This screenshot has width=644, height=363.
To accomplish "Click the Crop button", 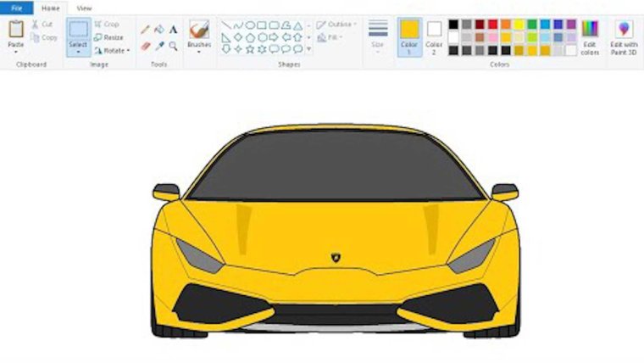I will click(x=107, y=25).
